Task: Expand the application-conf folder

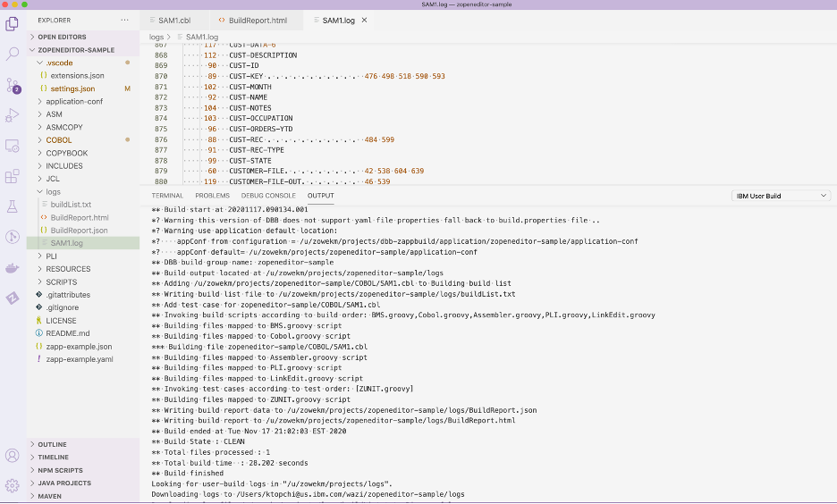Action: point(83,101)
